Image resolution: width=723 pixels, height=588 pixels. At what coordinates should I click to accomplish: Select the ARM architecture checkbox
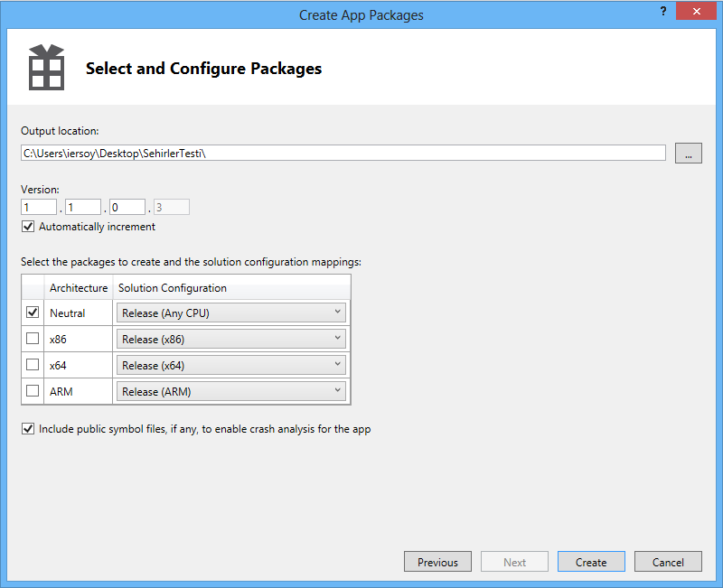33,391
